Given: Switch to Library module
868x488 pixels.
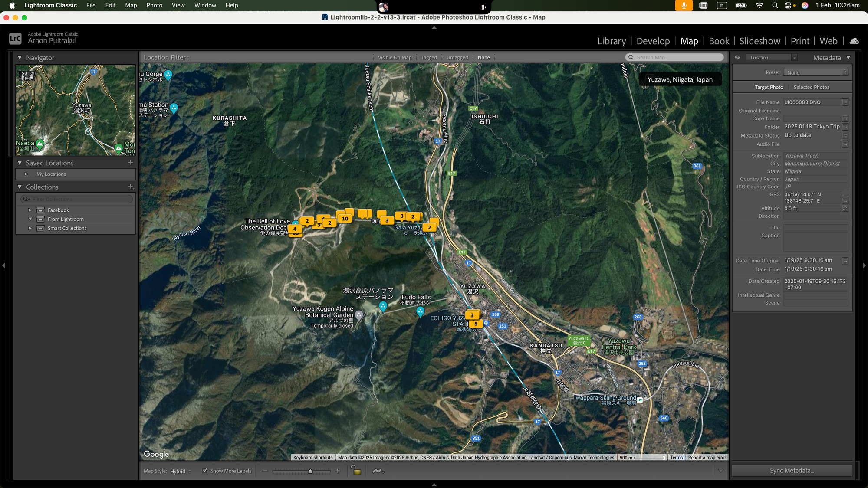Looking at the screenshot, I should tap(611, 40).
